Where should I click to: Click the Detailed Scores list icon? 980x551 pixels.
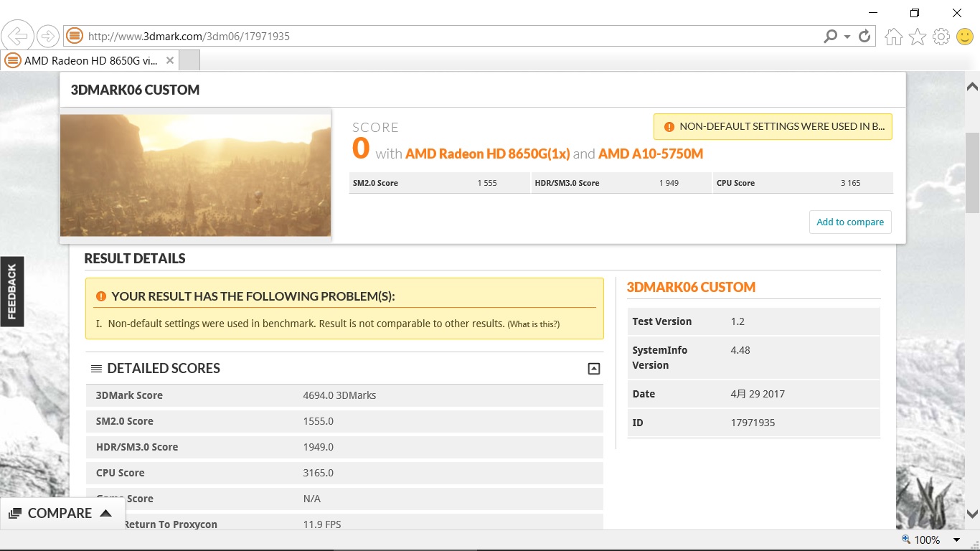point(96,369)
